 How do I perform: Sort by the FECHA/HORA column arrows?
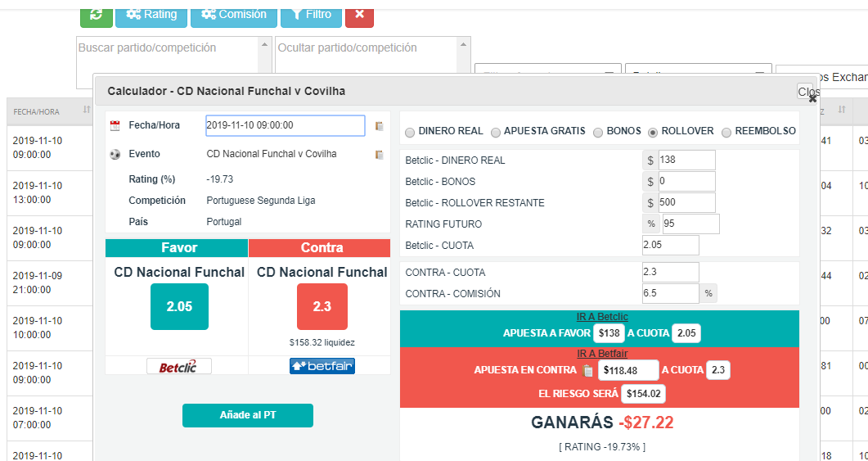(x=87, y=110)
